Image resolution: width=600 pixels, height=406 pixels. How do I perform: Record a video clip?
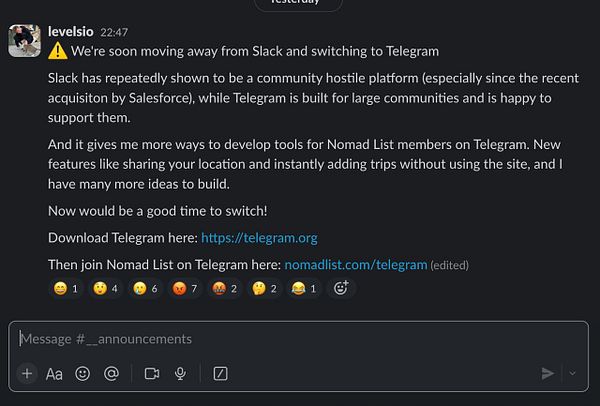152,374
